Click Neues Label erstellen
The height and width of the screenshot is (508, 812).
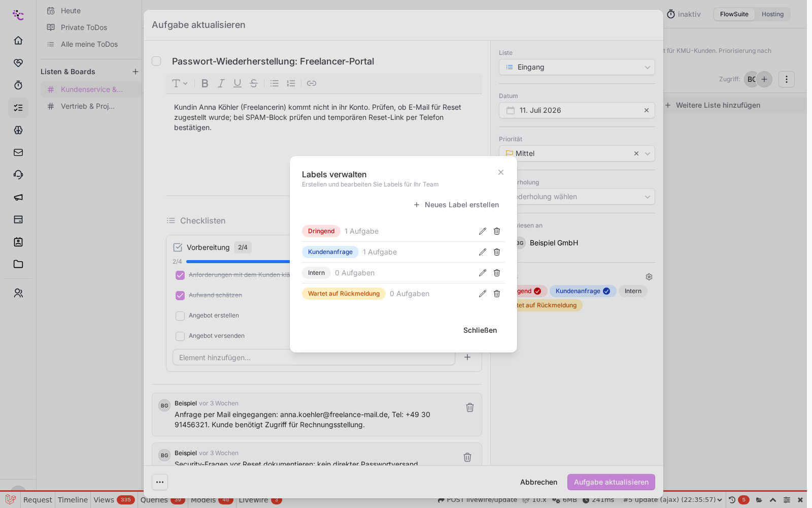pos(456,205)
